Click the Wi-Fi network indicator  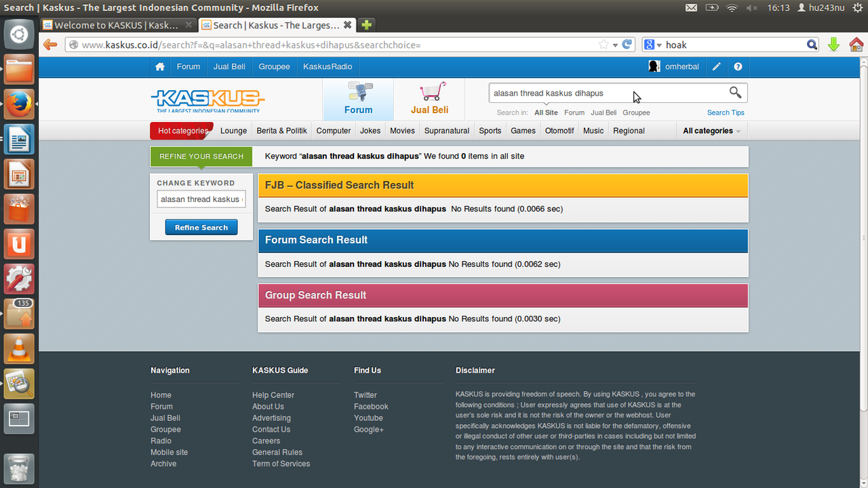click(732, 7)
